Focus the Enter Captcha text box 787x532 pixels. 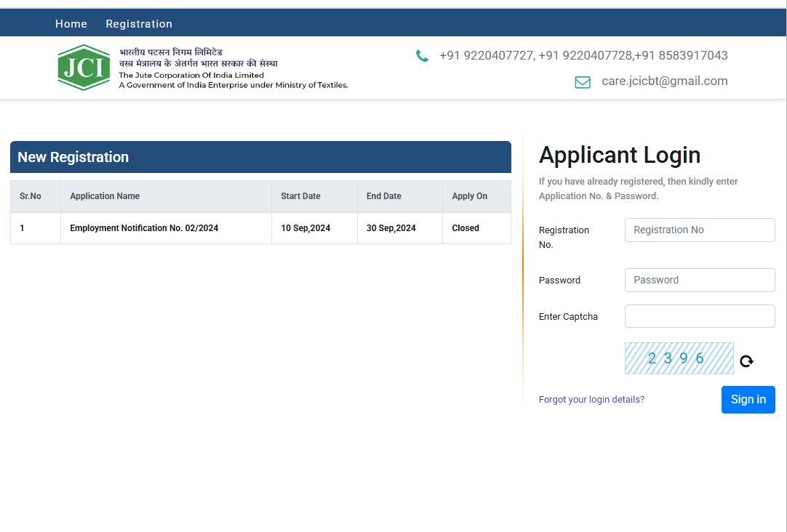point(699,316)
